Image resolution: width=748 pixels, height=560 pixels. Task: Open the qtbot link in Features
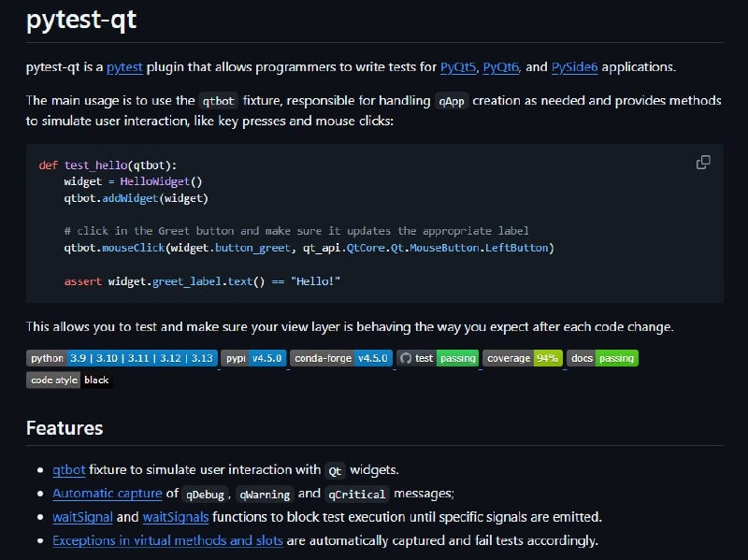(68, 470)
